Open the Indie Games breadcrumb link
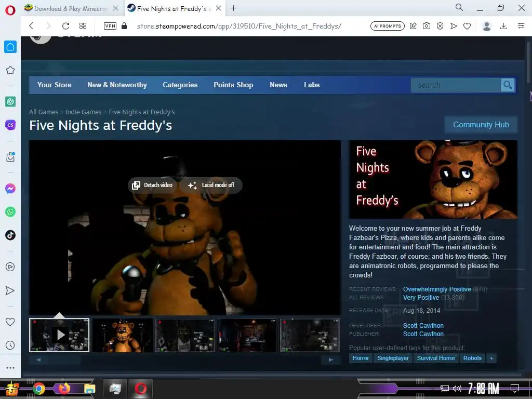Screen dimensions: 532x399 tap(84, 112)
